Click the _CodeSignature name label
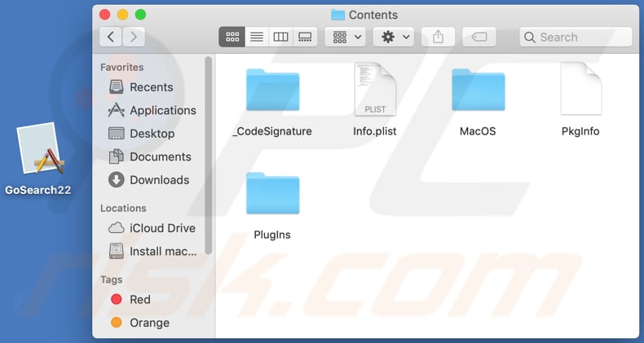The height and width of the screenshot is (343, 644). (273, 131)
